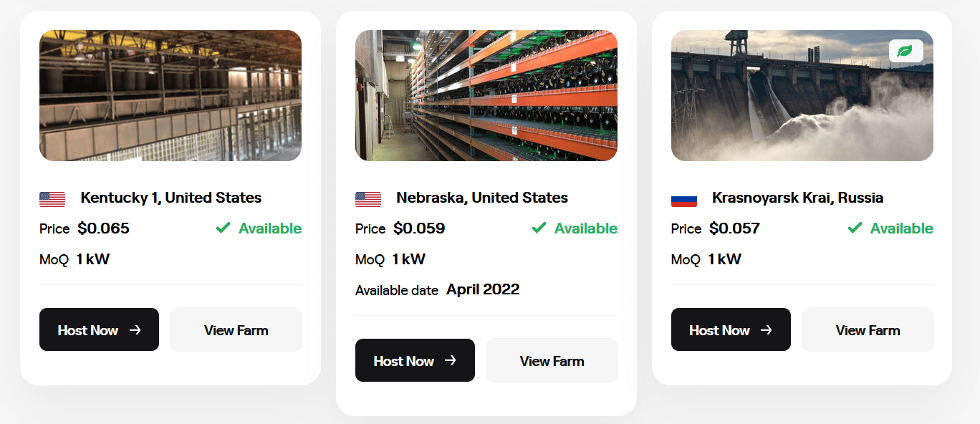
Task: Open View Farm for Nebraska
Action: tap(552, 361)
